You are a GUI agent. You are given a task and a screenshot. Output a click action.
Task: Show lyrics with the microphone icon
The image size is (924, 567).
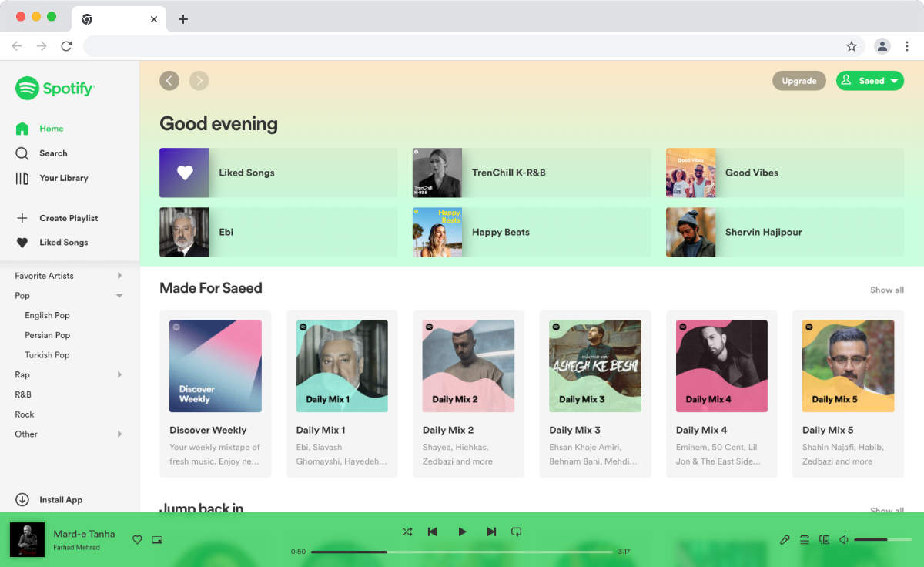(785, 540)
